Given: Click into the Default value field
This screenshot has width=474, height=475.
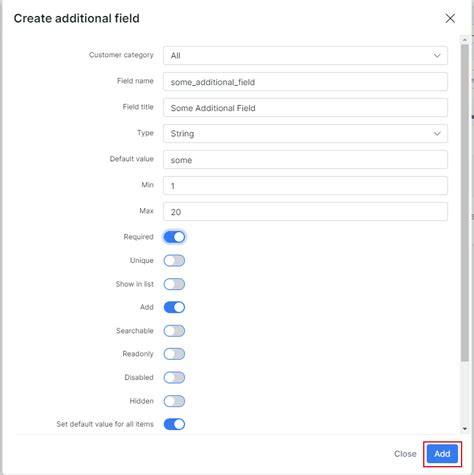Looking at the screenshot, I should [x=305, y=160].
